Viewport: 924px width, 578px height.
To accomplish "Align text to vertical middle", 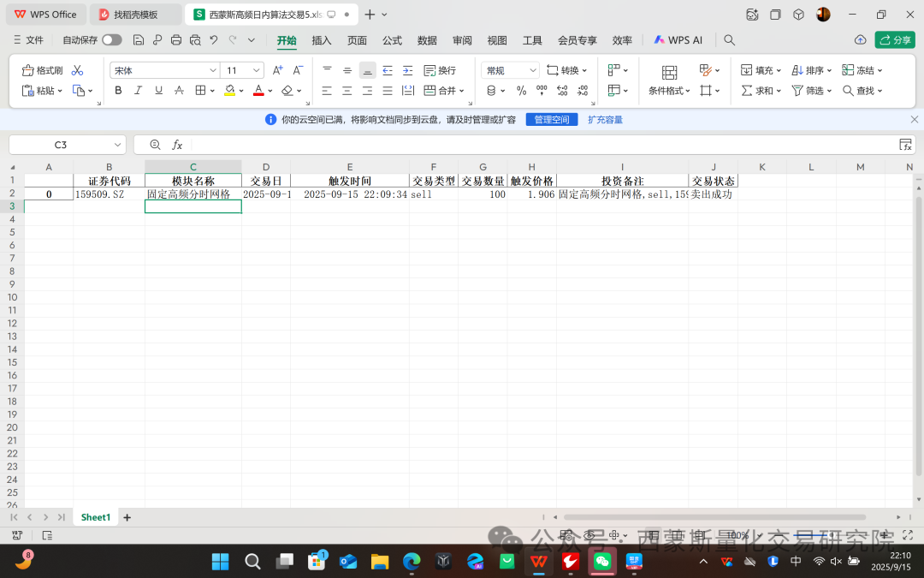I will [x=347, y=70].
